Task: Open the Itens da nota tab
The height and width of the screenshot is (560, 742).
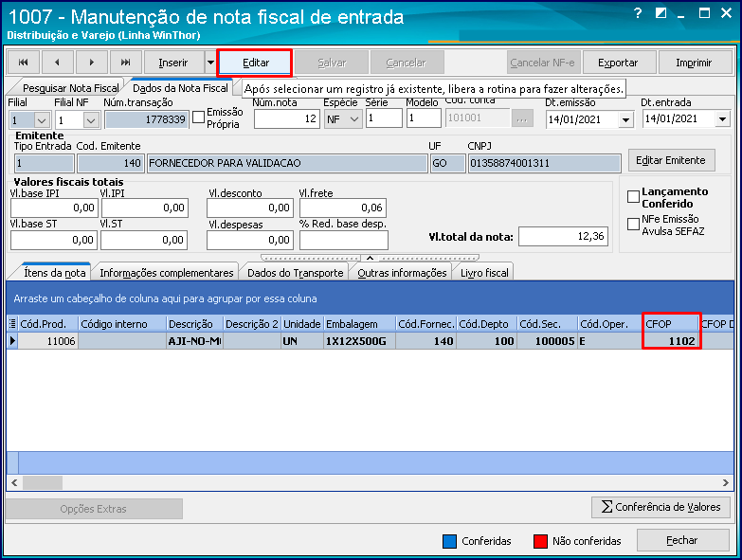Action: tap(54, 273)
